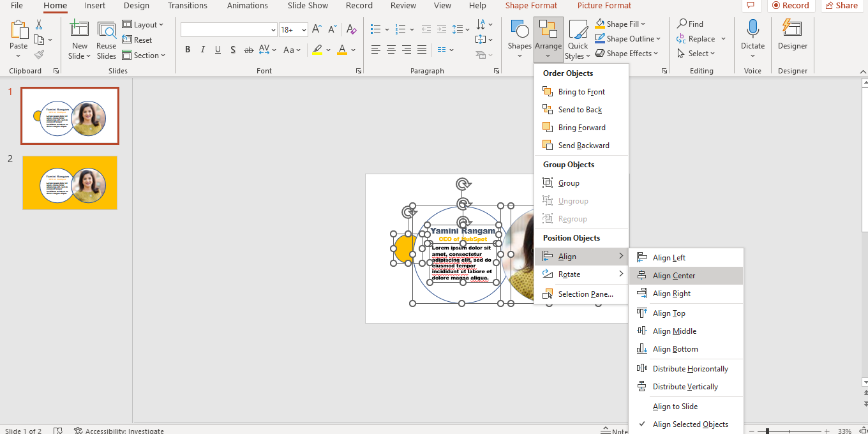Click the Reset slide button
This screenshot has width=868, height=434.
137,40
